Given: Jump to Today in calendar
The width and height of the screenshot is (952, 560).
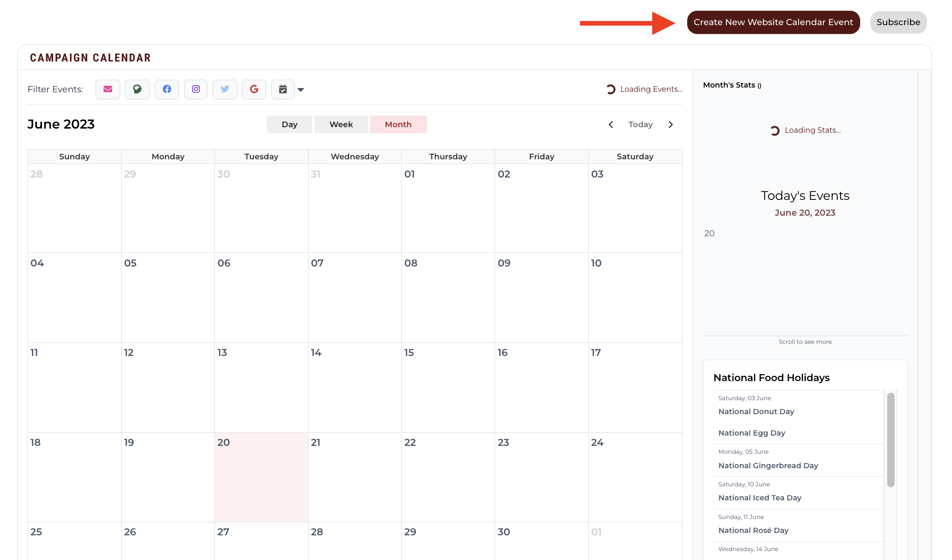Looking at the screenshot, I should point(640,124).
